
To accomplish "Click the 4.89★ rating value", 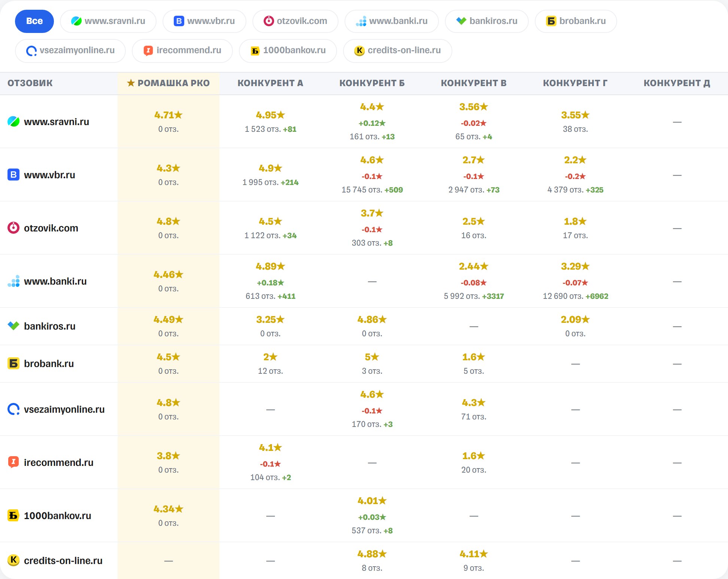I will (x=270, y=266).
